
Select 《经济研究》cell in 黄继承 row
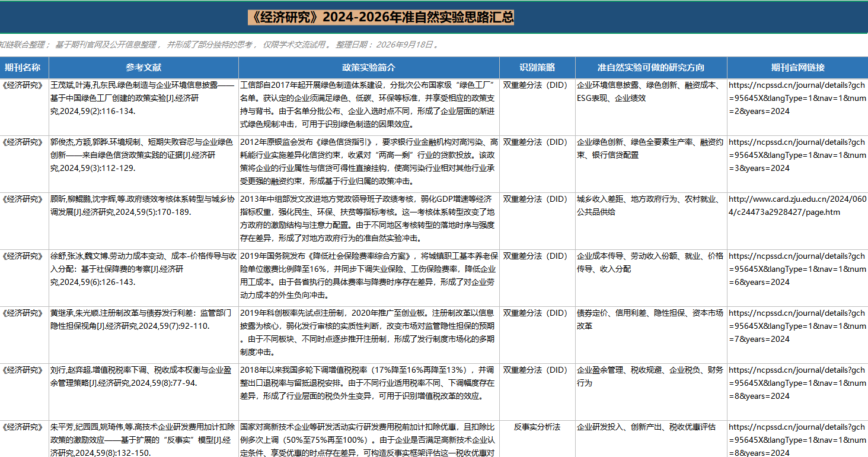tap(24, 335)
